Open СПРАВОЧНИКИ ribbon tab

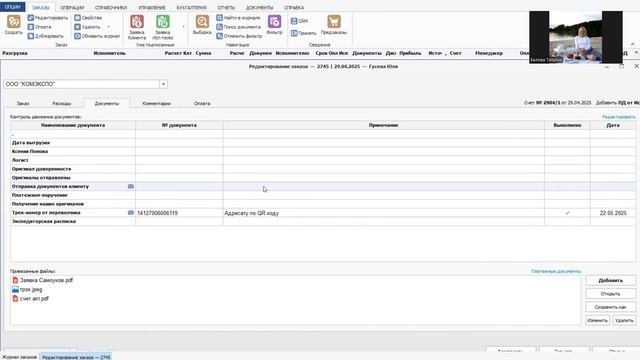pos(111,8)
